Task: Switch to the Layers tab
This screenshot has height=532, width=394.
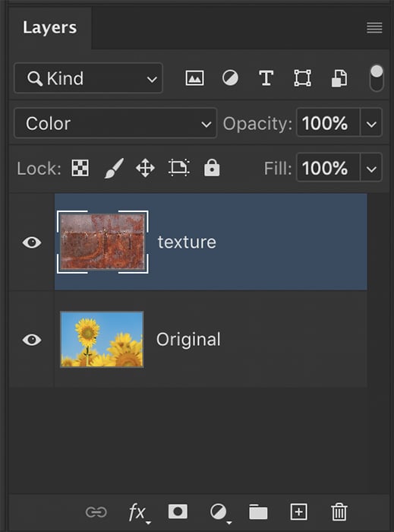Action: (50, 28)
